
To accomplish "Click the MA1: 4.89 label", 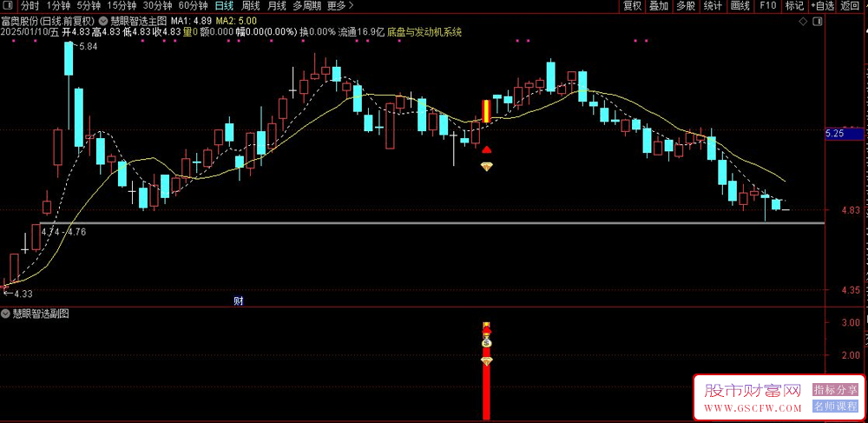I will pos(190,21).
